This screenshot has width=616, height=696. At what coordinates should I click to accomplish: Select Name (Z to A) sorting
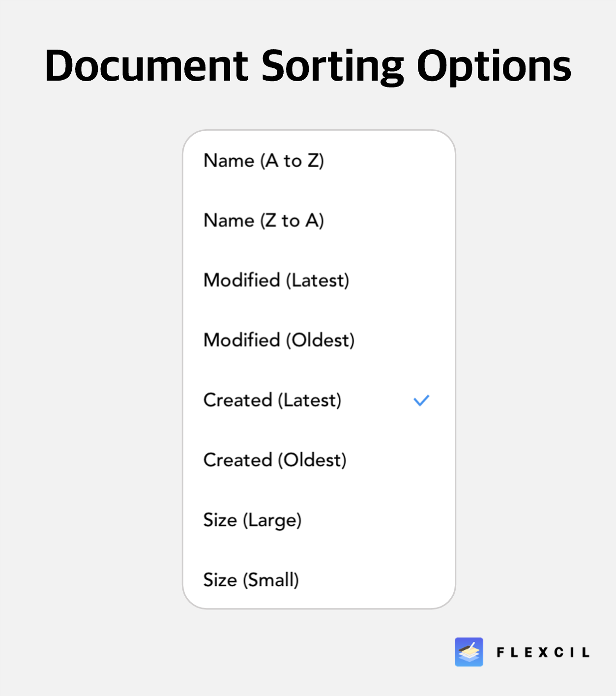(319, 221)
